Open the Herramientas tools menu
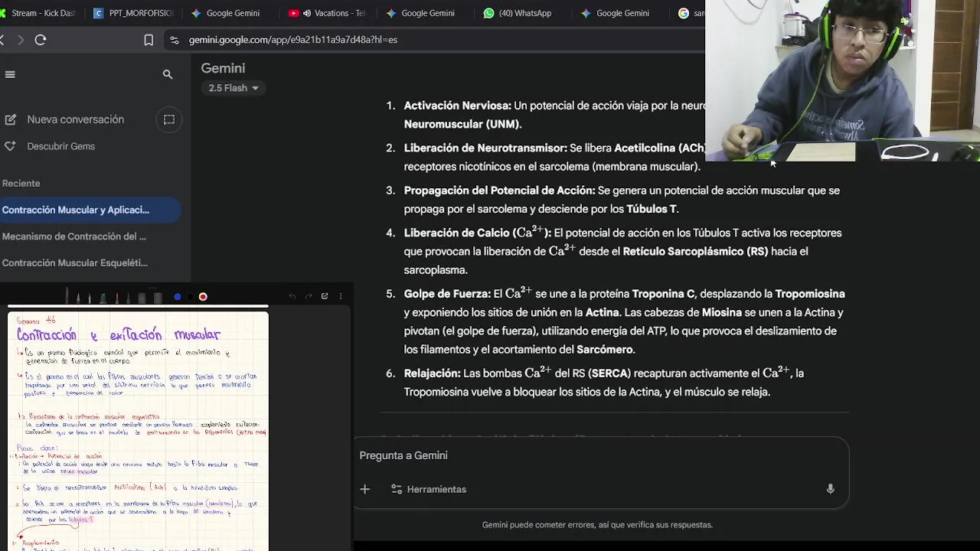Image resolution: width=980 pixels, height=551 pixels. [x=429, y=489]
